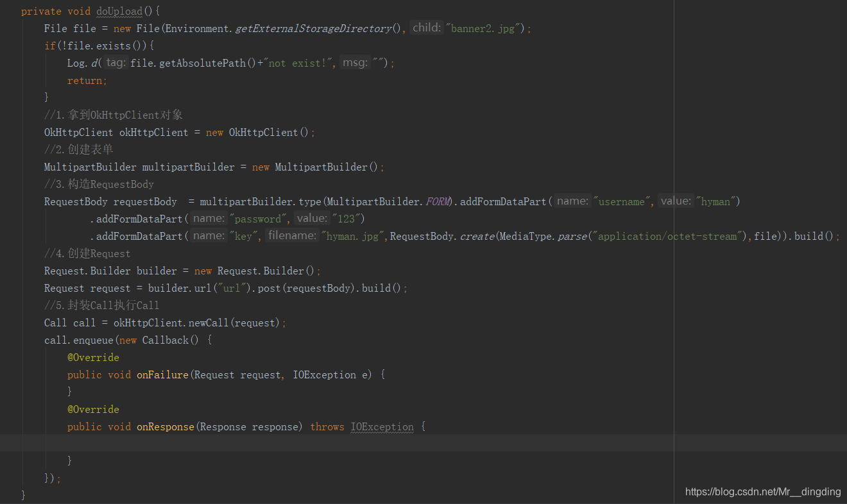
Task: Click the @Override annotation above onResponse
Action: tap(94, 410)
